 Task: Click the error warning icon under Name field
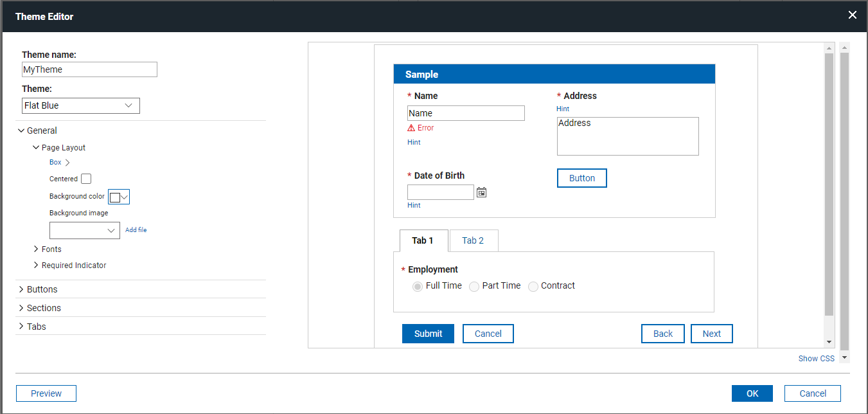pos(411,127)
